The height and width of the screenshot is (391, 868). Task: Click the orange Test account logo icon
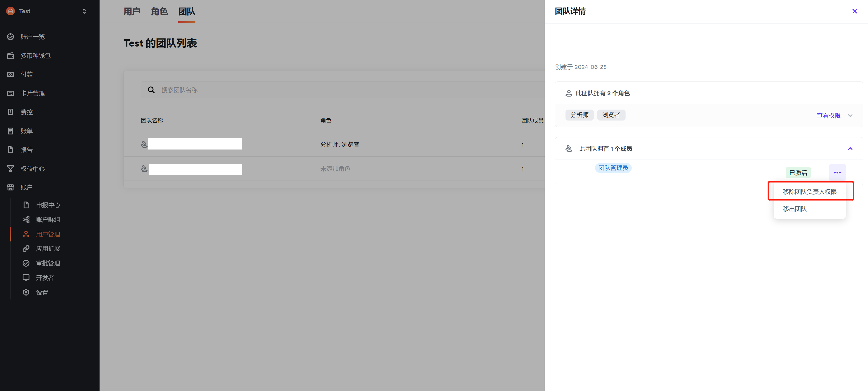11,11
